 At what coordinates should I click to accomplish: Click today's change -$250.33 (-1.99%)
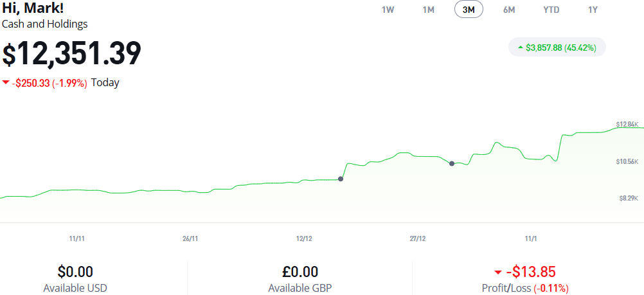pyautogui.click(x=49, y=83)
